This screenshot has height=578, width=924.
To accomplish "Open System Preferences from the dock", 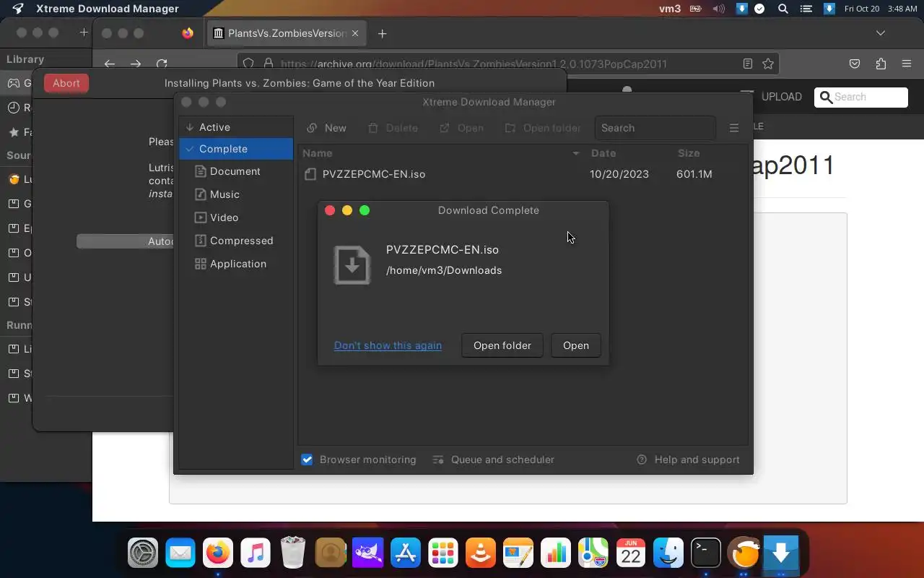I will click(143, 554).
